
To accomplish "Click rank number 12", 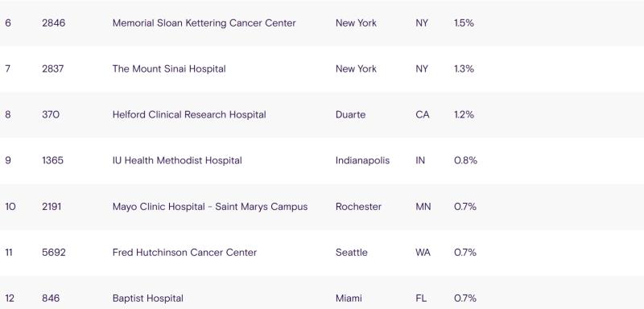I will coord(10,299).
